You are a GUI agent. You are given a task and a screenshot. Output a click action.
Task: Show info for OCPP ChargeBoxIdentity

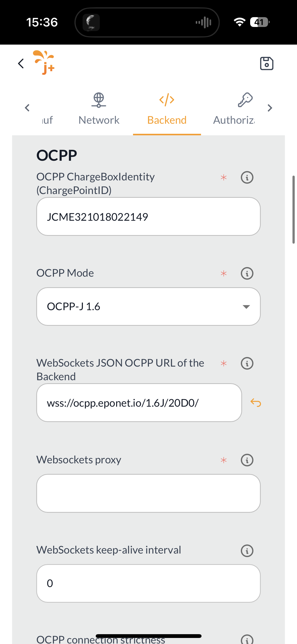click(x=247, y=177)
